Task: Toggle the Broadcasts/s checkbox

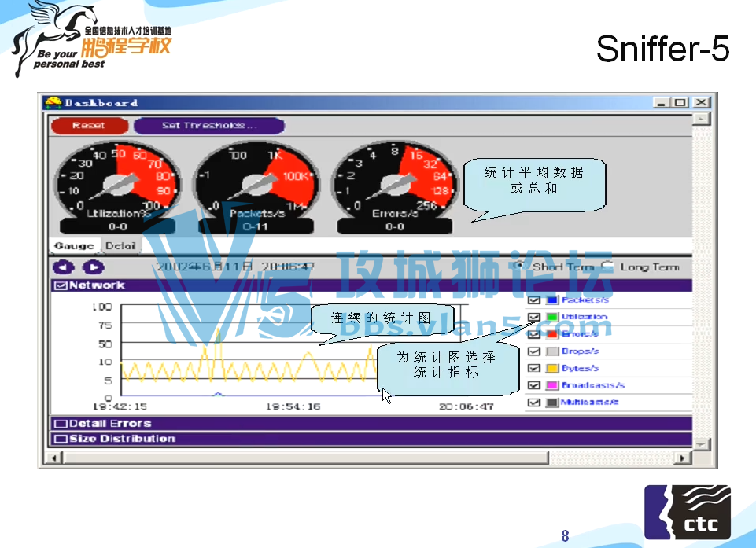Action: 533,385
